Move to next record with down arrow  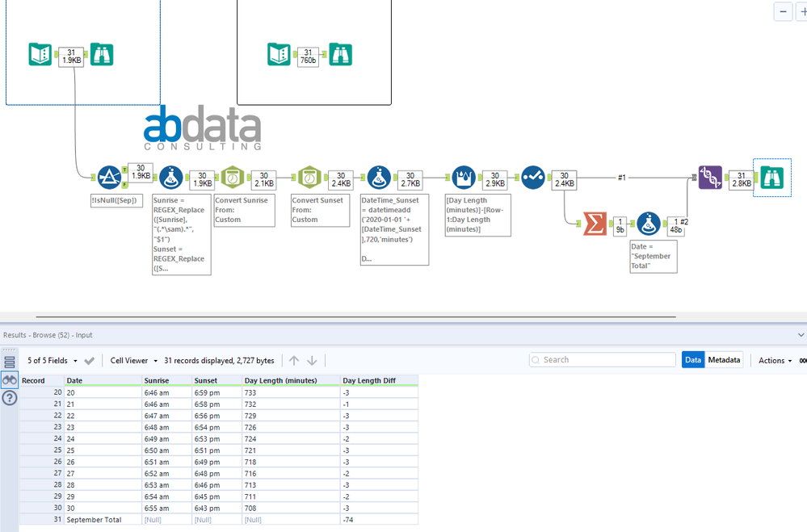pyautogui.click(x=312, y=361)
